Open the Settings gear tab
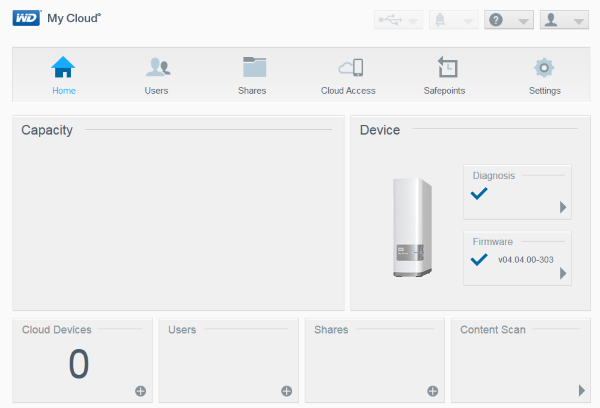This screenshot has width=600, height=408. click(x=545, y=75)
